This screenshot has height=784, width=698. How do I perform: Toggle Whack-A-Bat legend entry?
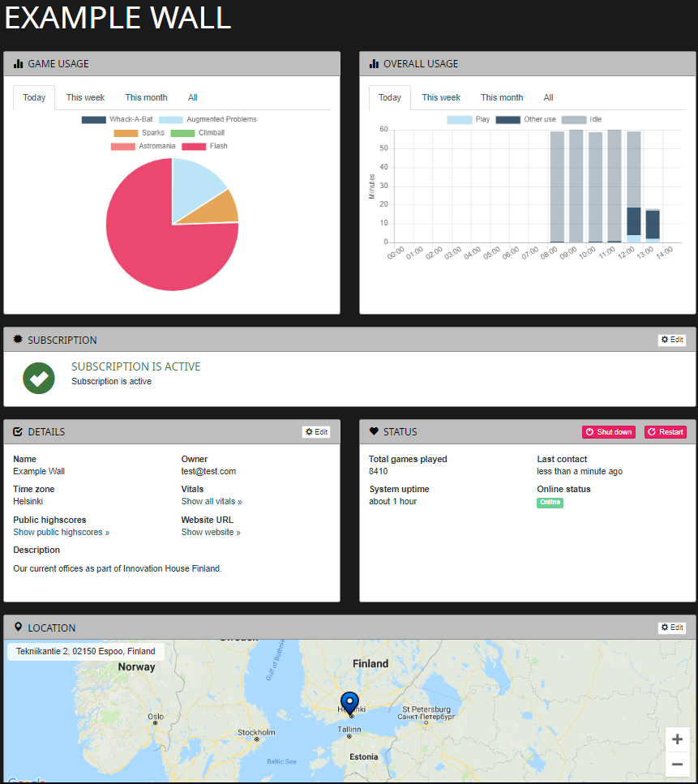[117, 119]
